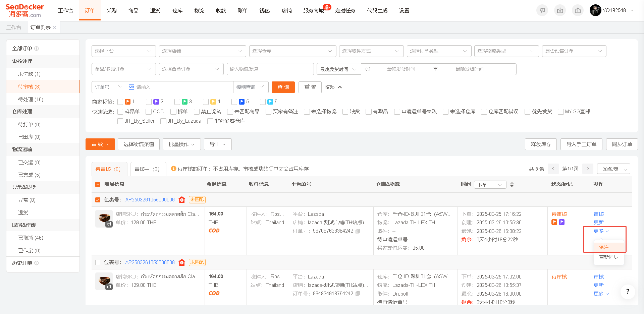Click purple flag icon in first order status
The height and width of the screenshot is (314, 644).
pyautogui.click(x=562, y=222)
